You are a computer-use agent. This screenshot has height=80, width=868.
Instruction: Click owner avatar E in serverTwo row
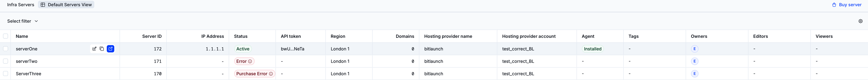point(694,61)
